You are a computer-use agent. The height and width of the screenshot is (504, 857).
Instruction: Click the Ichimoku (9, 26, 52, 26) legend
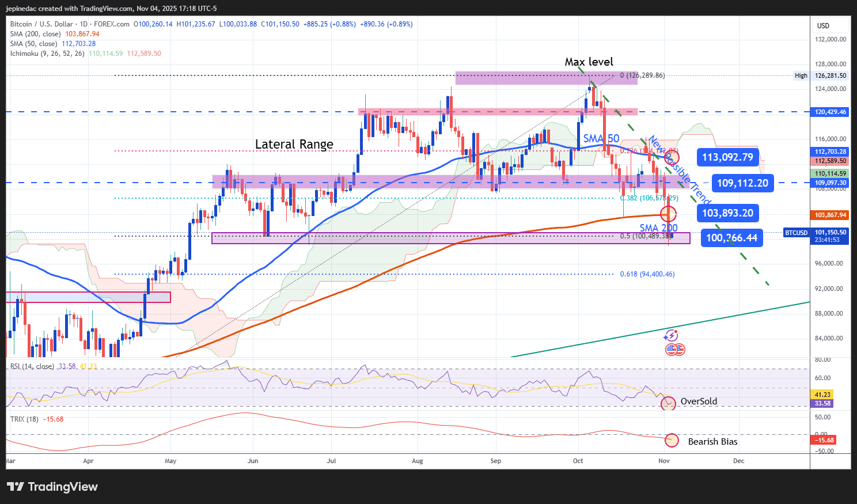[47, 54]
